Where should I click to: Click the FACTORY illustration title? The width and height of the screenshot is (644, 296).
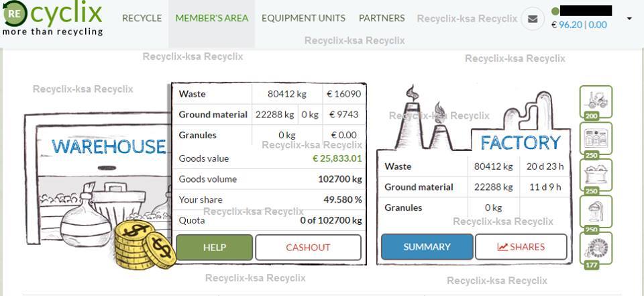coord(521,143)
